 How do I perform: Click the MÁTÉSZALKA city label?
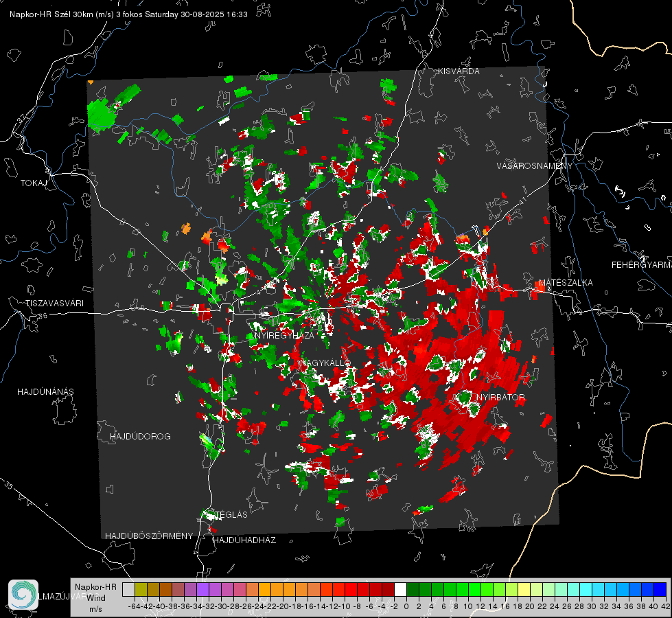coord(566,283)
